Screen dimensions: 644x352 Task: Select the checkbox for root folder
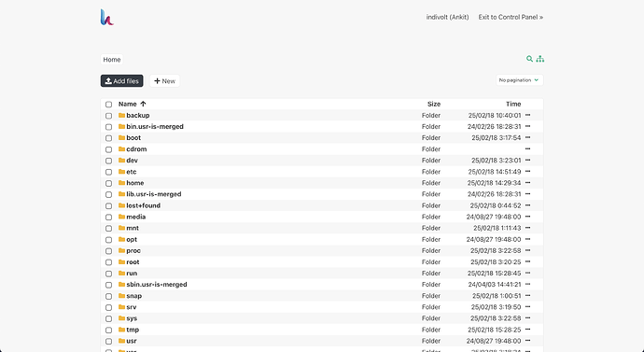click(108, 262)
